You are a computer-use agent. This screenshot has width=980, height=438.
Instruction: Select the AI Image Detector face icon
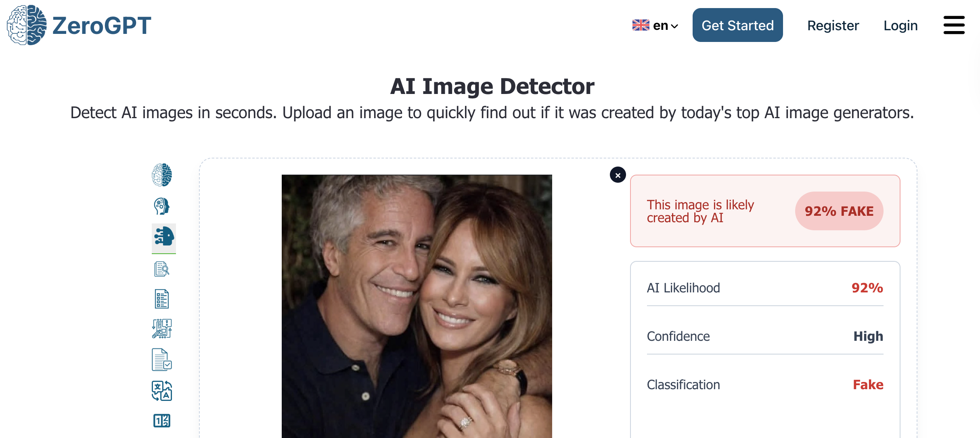pyautogui.click(x=164, y=237)
